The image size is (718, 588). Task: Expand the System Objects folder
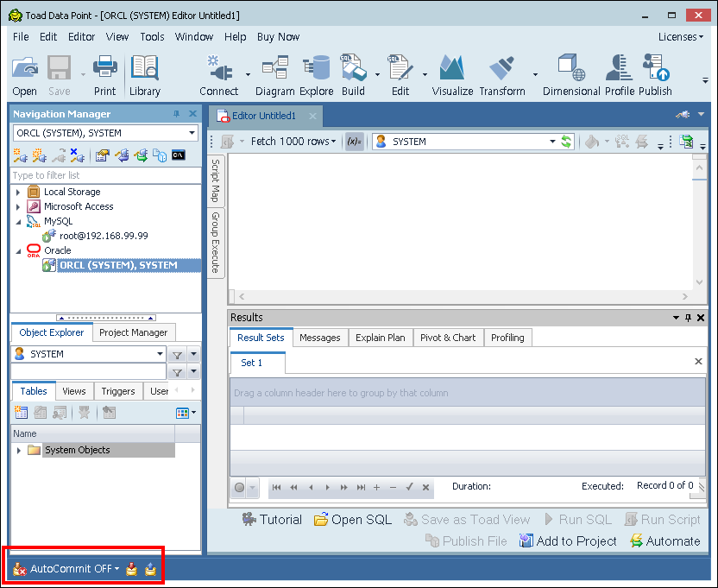(19, 450)
